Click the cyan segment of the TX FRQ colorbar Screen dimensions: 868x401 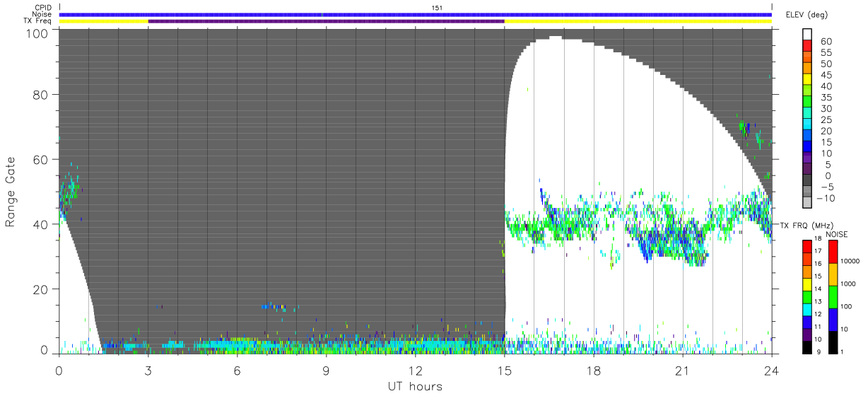[808, 310]
